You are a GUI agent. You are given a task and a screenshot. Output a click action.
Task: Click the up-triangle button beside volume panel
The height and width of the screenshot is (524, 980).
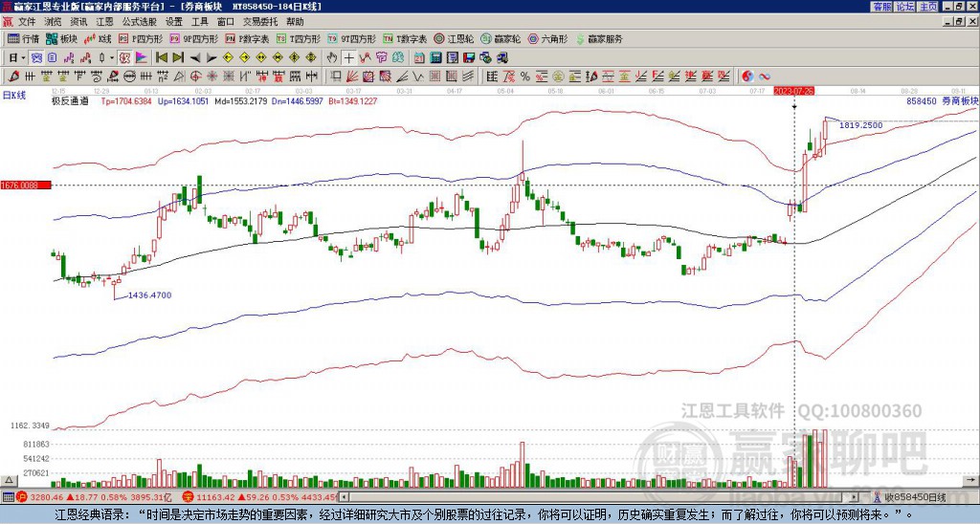coord(8,480)
